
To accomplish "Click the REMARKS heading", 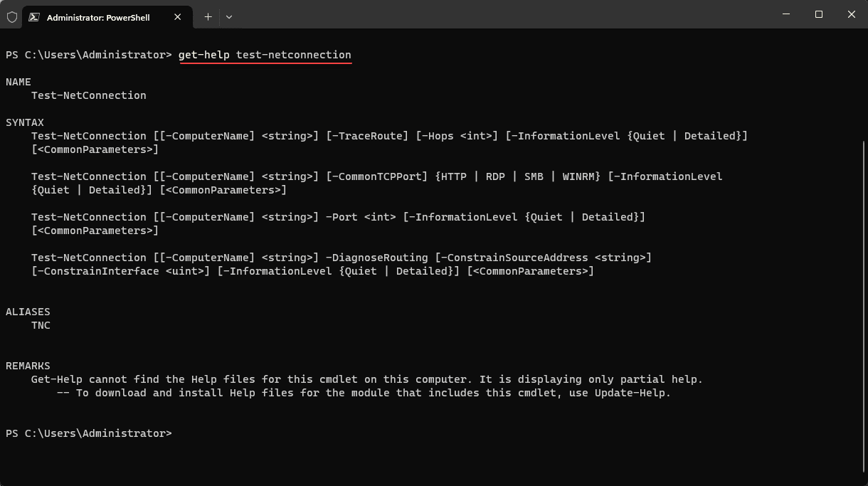I will [x=28, y=366].
